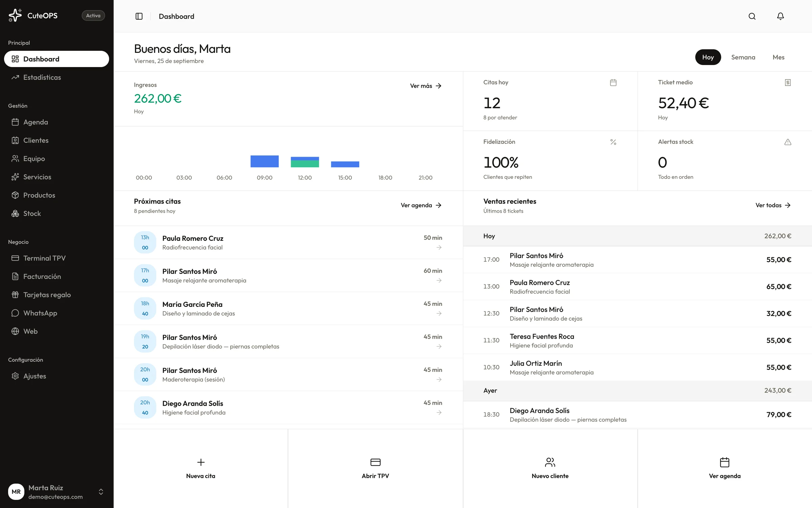Open Facturación menu item
This screenshot has height=508, width=812.
(x=57, y=276)
